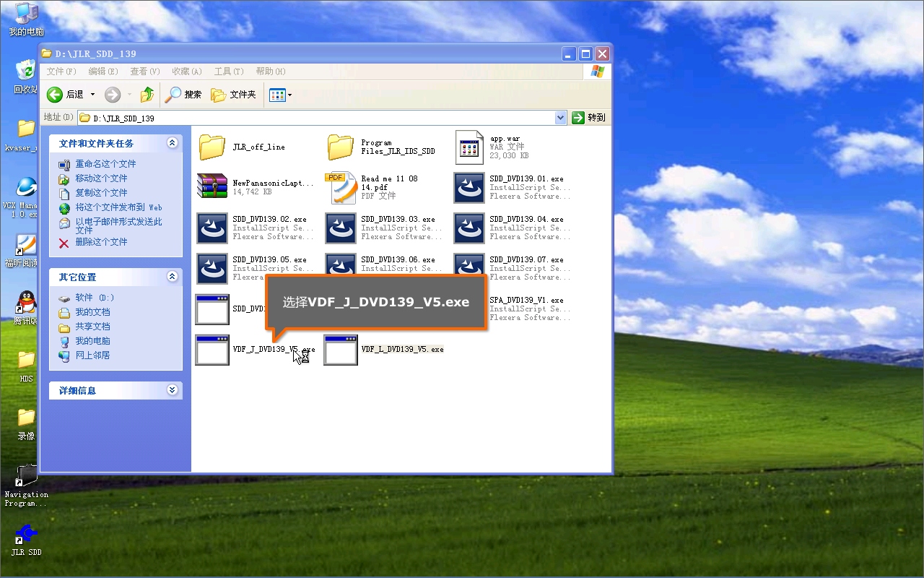Click the Back (后退) arrow button
Image resolution: width=924 pixels, height=578 pixels.
click(65, 95)
